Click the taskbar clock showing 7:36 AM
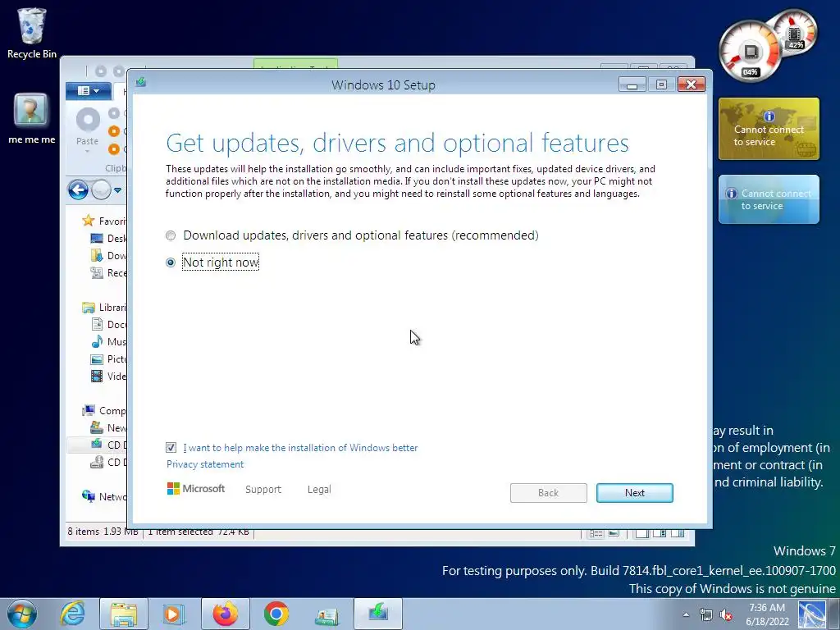Image resolution: width=840 pixels, height=630 pixels. (767, 614)
